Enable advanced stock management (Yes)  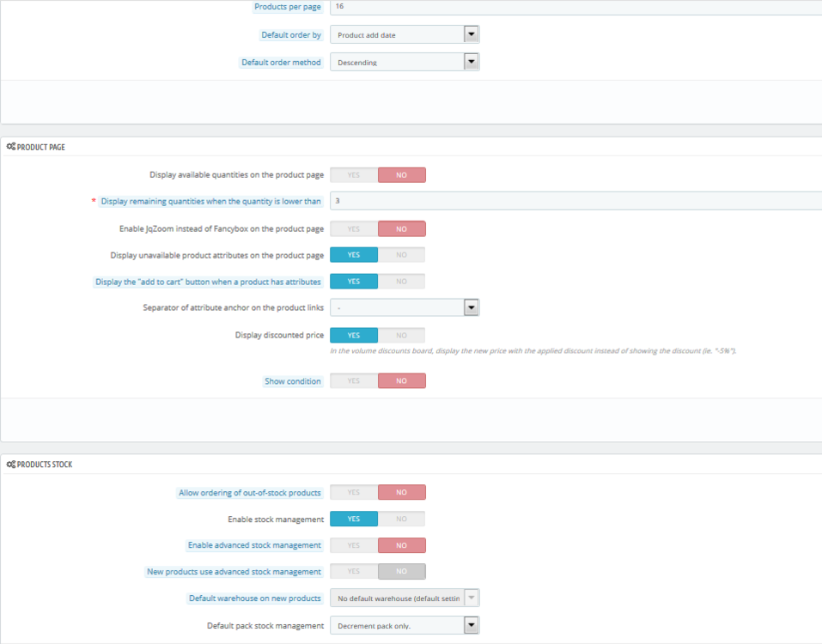click(x=354, y=545)
